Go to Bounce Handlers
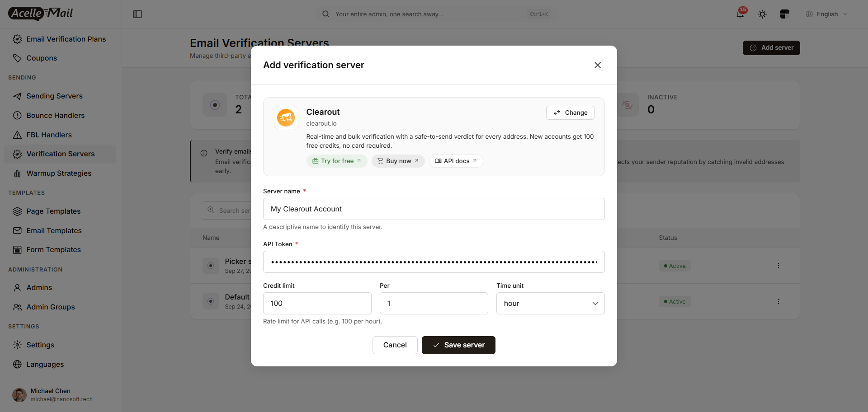The width and height of the screenshot is (868, 412). pos(60,116)
